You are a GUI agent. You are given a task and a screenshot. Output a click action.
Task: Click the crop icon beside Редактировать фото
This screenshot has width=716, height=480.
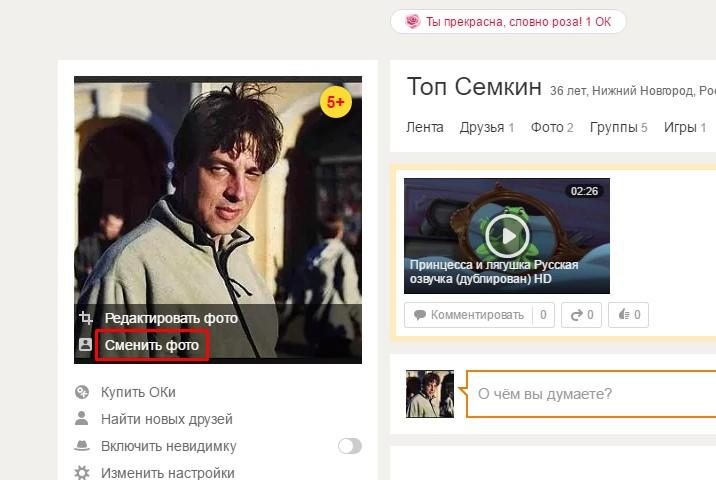click(85, 317)
